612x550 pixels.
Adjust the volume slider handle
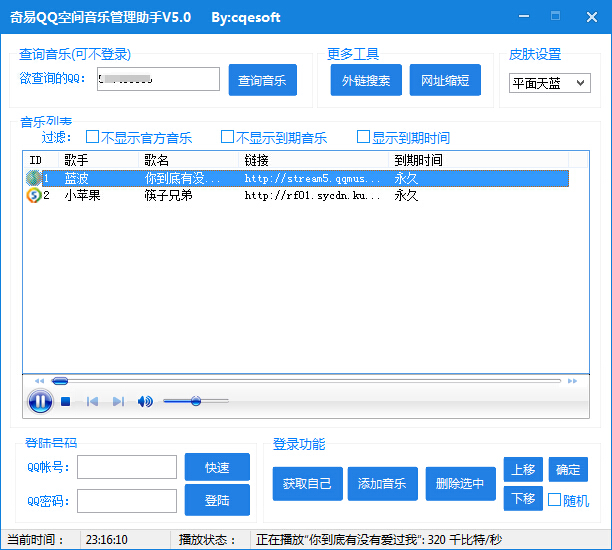pyautogui.click(x=196, y=401)
